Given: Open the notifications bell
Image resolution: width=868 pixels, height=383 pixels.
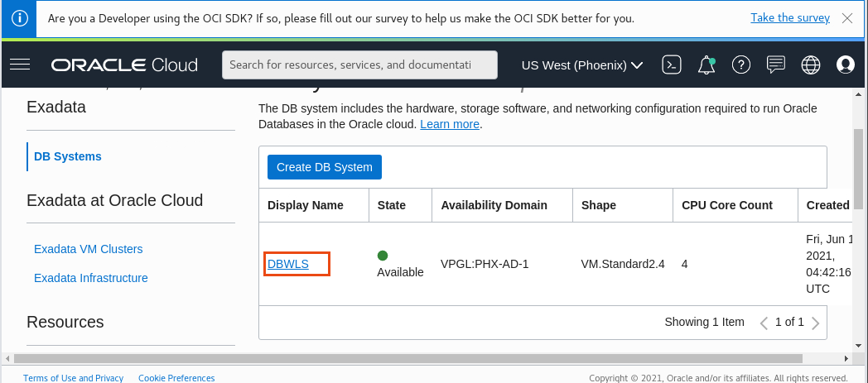Looking at the screenshot, I should click(x=706, y=65).
